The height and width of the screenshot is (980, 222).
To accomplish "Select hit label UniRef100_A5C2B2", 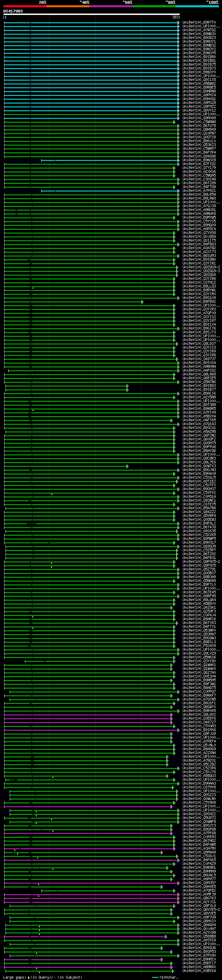I will 199,764.
